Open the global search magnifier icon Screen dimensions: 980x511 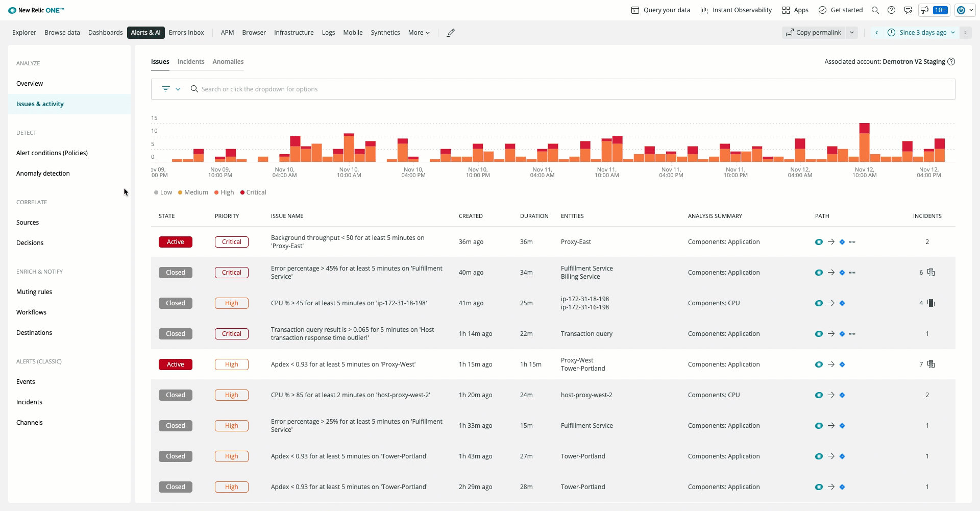tap(875, 10)
